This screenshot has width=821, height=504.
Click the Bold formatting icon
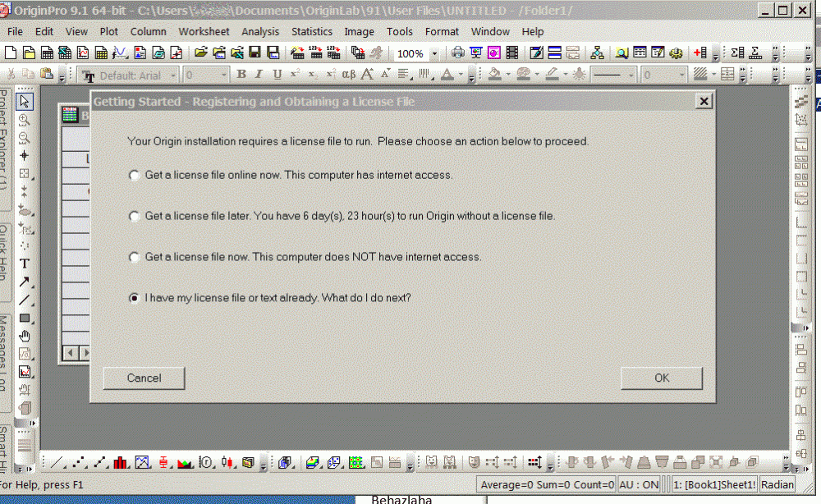click(241, 75)
